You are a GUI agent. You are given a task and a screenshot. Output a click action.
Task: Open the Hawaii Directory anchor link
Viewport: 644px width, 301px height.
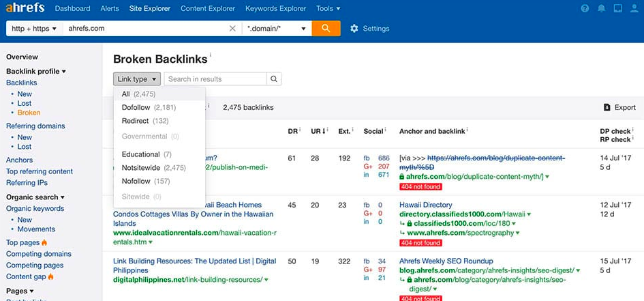click(x=425, y=205)
